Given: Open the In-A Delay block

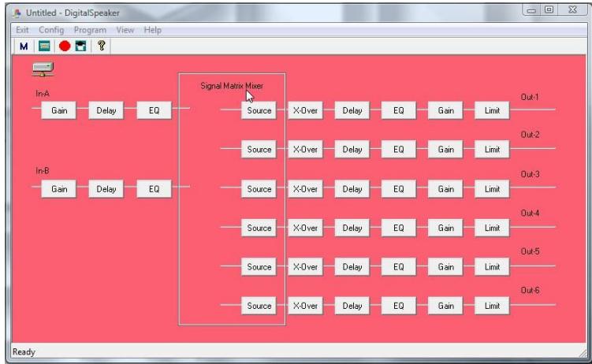Looking at the screenshot, I should (x=106, y=110).
